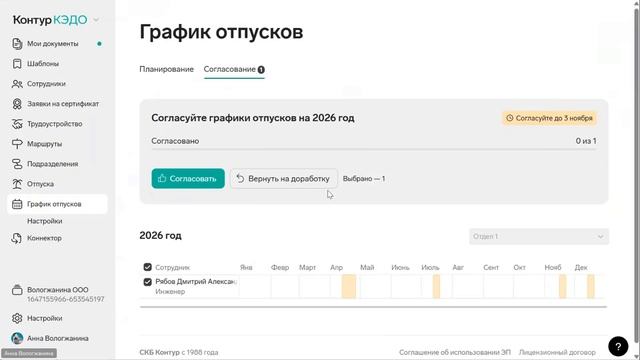Click the organization briefcase icon

[17, 290]
